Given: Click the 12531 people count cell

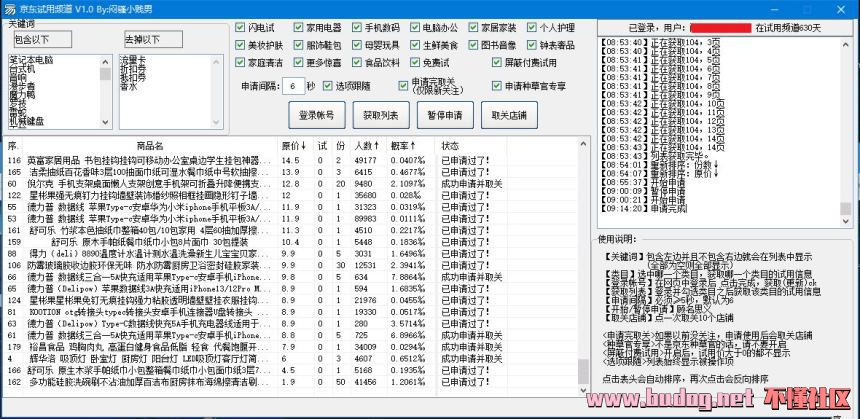Looking at the screenshot, I should pyautogui.click(x=365, y=265).
